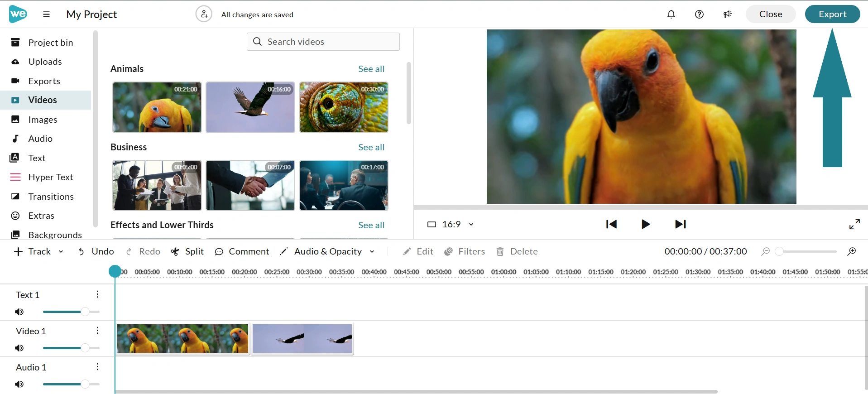Click the WeVideo logo icon
This screenshot has width=868, height=394.
pyautogui.click(x=18, y=14)
